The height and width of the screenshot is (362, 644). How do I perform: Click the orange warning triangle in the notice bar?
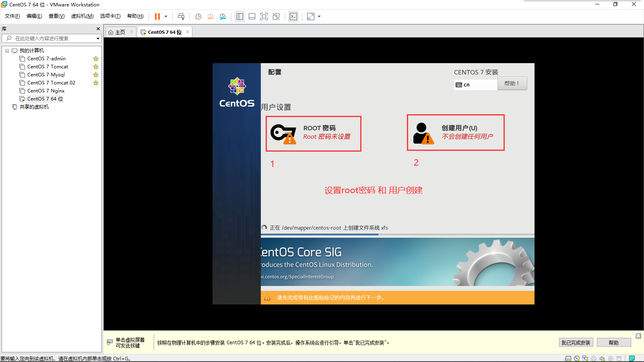tap(267, 298)
